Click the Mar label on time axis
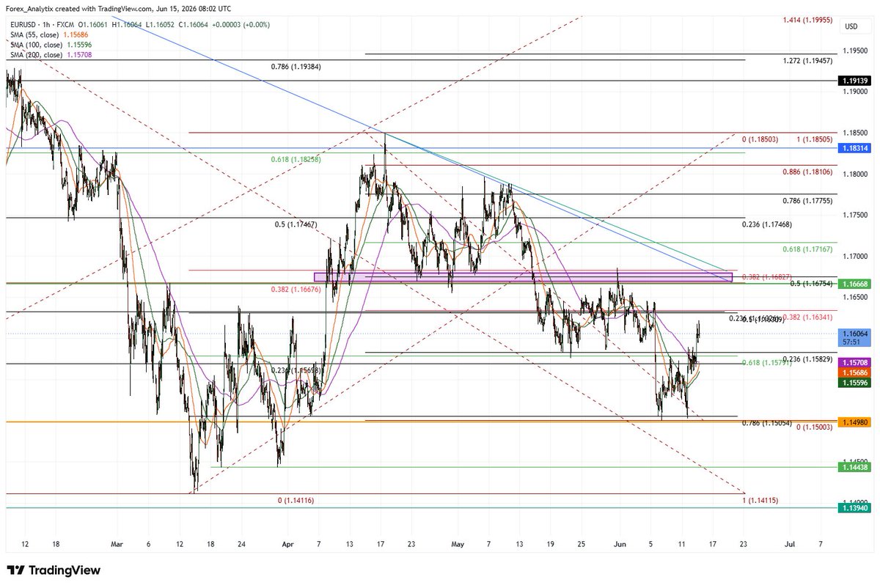The height and width of the screenshot is (588, 880). 117,545
